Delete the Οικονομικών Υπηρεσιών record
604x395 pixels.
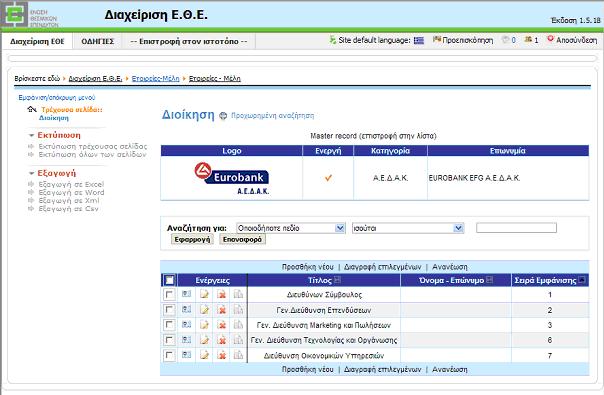221,355
